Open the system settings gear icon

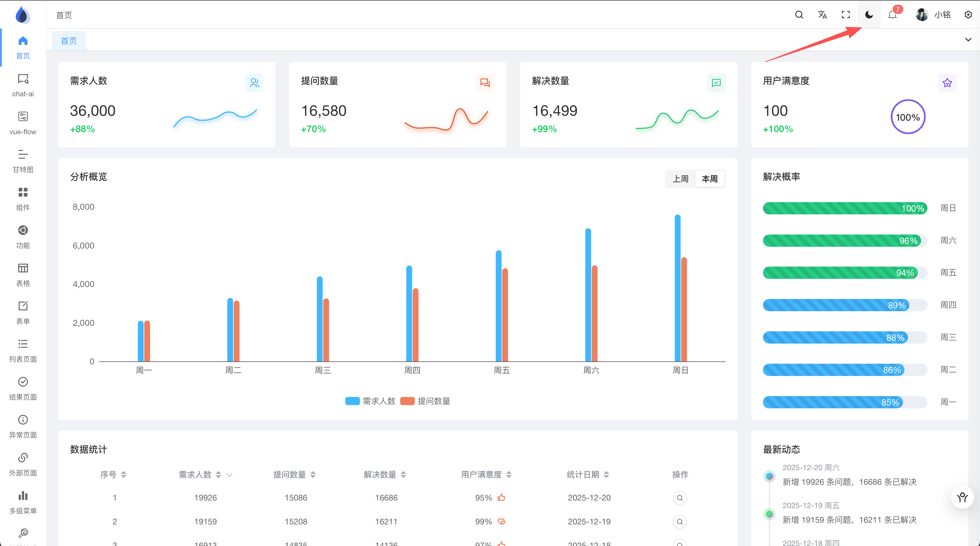click(x=968, y=15)
